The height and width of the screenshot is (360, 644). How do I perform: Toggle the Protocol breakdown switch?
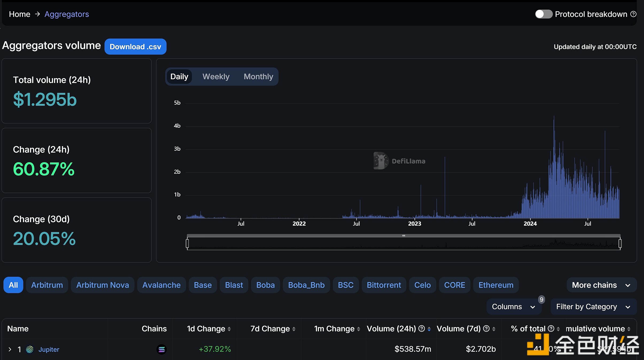(543, 14)
